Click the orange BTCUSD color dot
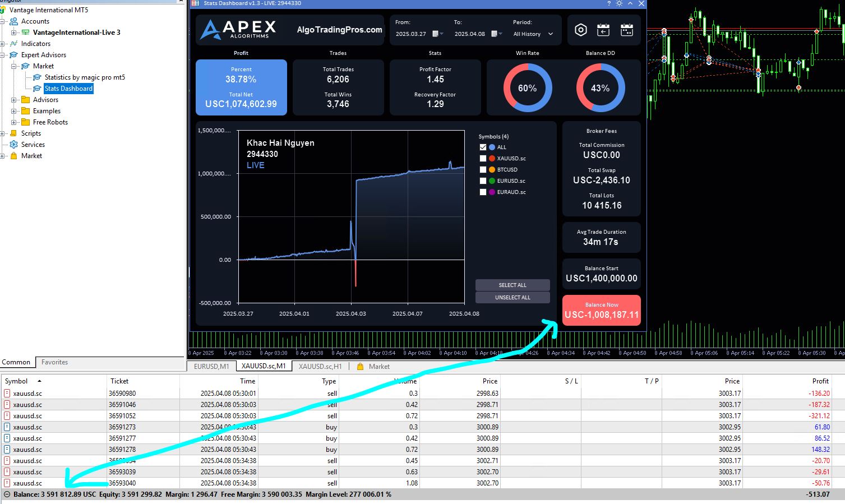Image resolution: width=845 pixels, height=504 pixels. click(492, 170)
